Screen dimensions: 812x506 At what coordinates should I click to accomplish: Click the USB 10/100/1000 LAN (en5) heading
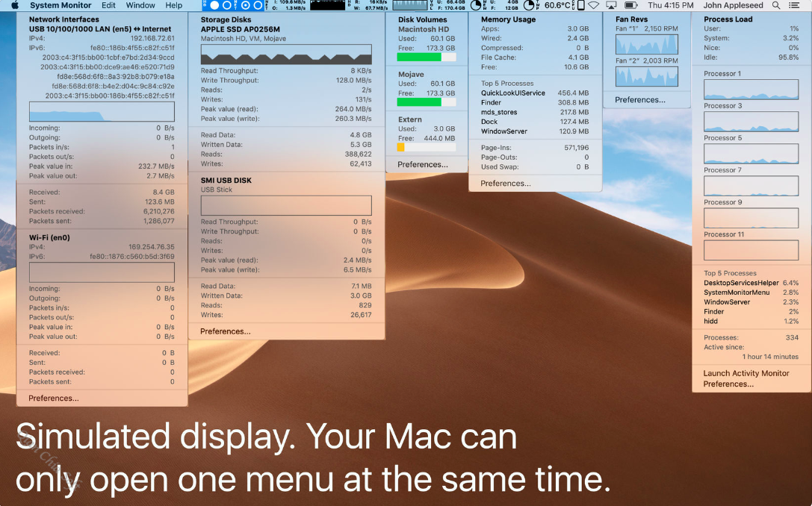100,29
